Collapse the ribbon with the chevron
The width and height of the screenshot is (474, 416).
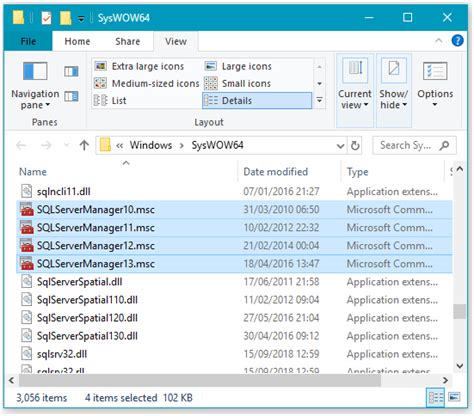click(439, 41)
